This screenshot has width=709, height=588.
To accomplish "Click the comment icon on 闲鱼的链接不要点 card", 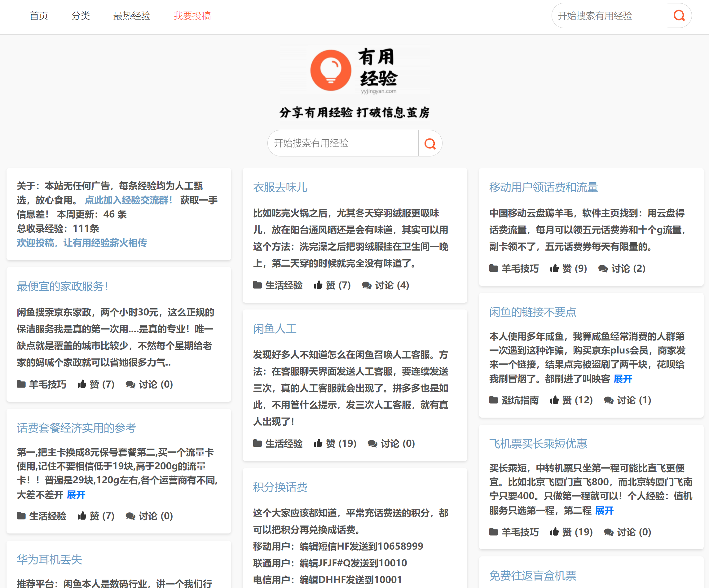I will tap(609, 400).
